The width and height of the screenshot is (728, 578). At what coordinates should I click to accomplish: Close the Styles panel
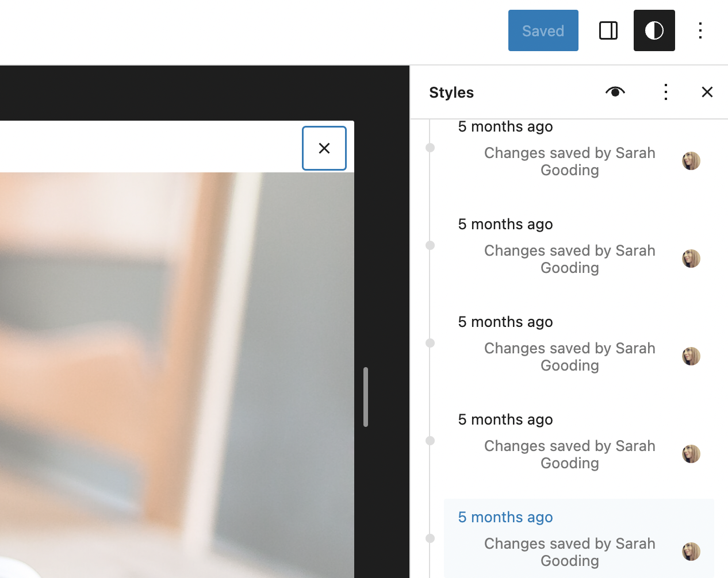tap(707, 92)
